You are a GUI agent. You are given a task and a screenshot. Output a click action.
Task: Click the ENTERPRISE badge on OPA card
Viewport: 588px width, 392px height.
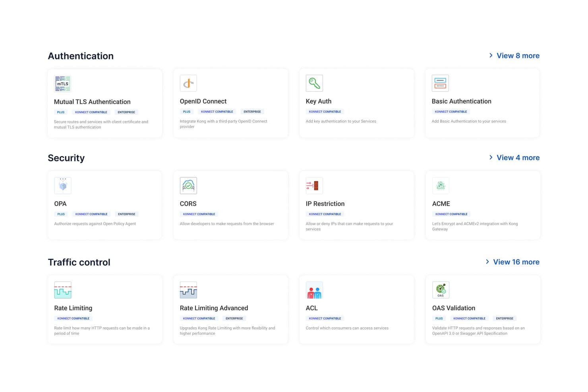[126, 214]
